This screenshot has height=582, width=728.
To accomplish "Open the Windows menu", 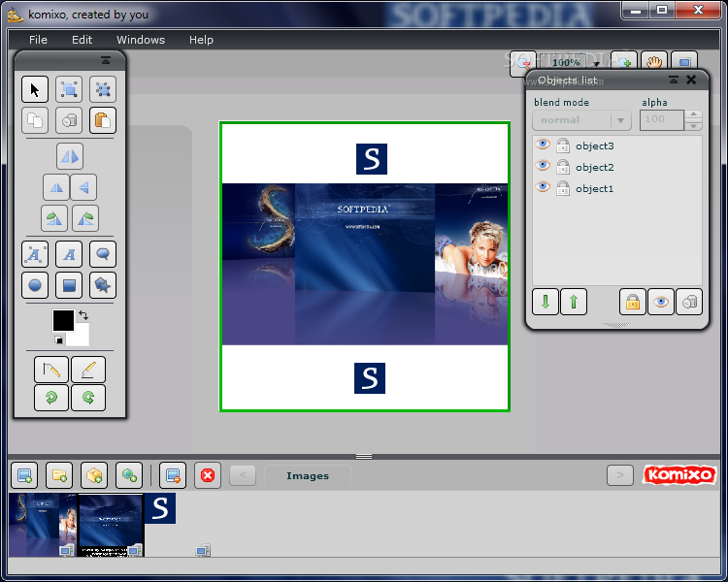I will [x=141, y=40].
